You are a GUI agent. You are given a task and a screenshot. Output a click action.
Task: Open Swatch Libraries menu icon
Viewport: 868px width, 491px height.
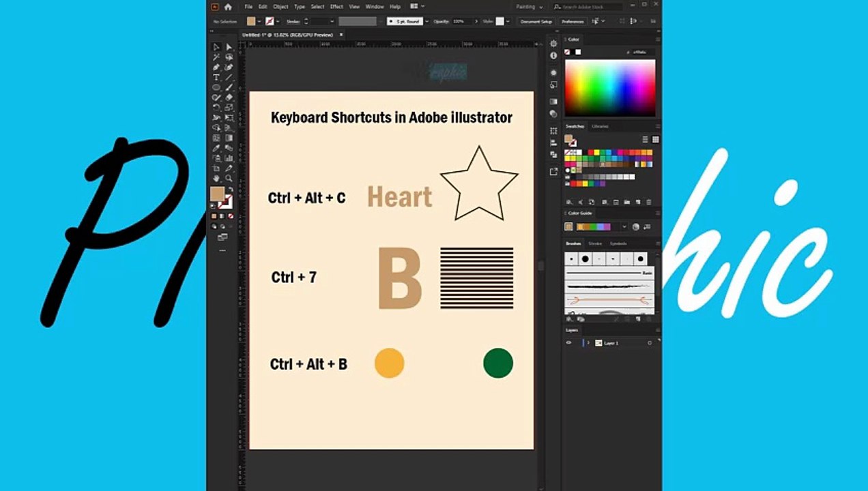click(568, 202)
